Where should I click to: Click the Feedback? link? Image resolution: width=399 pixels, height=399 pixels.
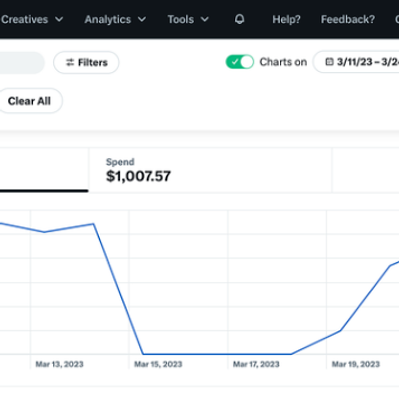coord(348,19)
